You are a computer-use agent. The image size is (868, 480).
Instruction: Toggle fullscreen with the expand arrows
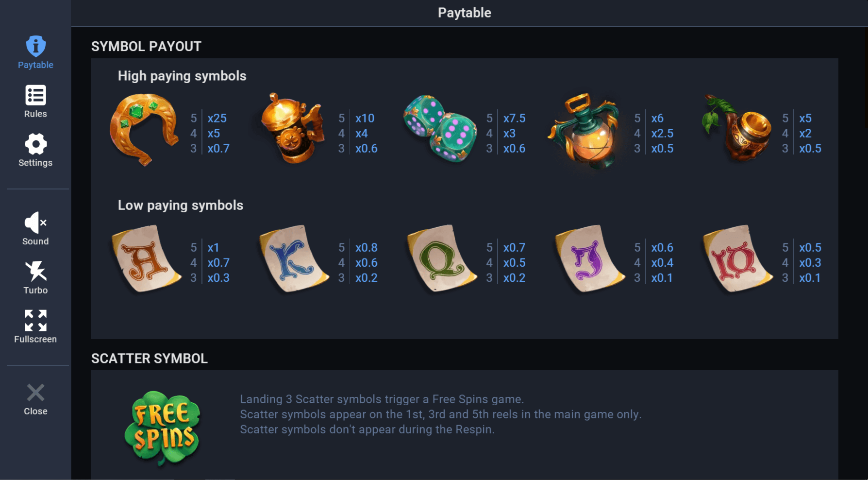34,320
